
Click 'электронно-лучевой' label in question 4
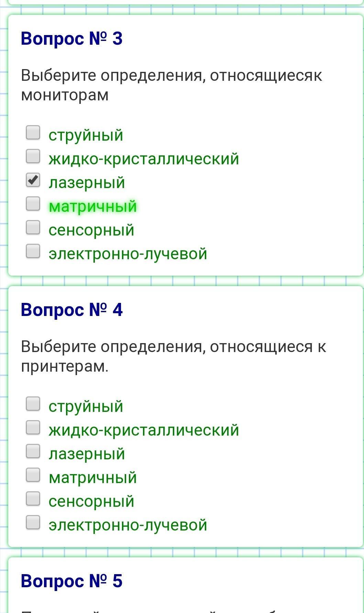tap(128, 525)
